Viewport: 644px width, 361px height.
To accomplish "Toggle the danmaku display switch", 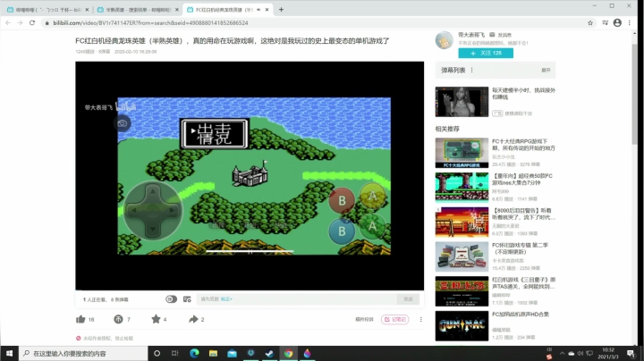I will [x=171, y=299].
